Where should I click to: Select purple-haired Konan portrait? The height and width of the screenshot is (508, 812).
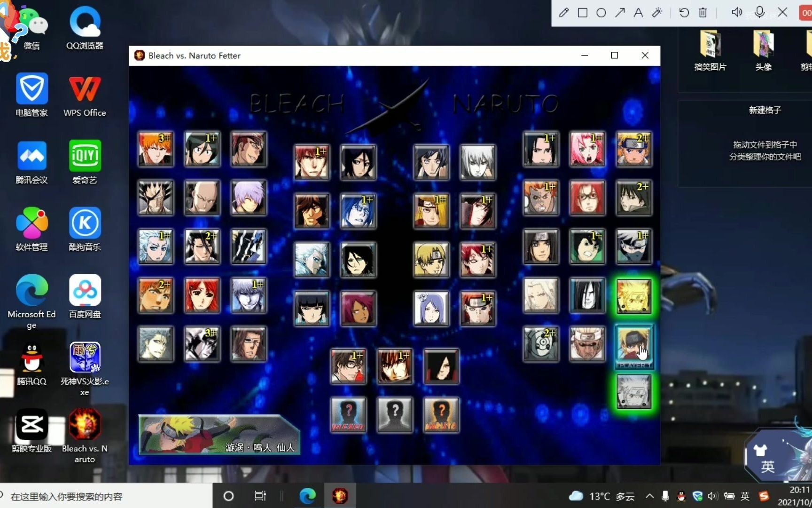coord(431,309)
